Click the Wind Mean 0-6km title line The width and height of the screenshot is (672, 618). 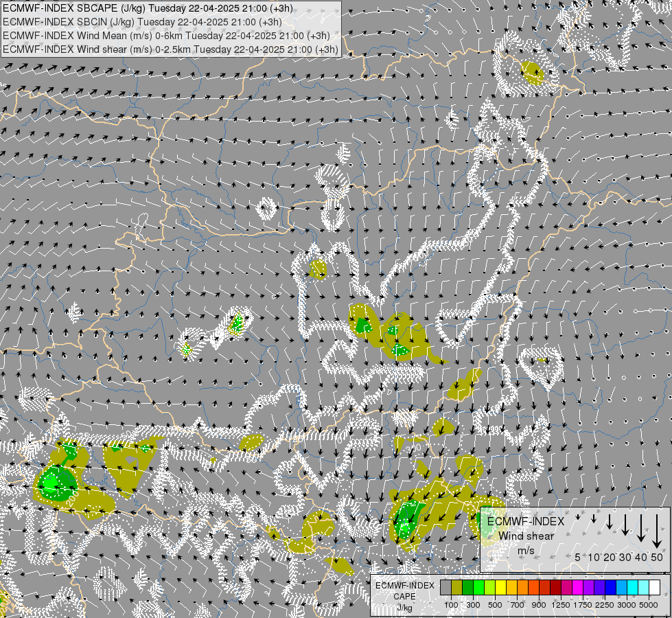(x=166, y=36)
